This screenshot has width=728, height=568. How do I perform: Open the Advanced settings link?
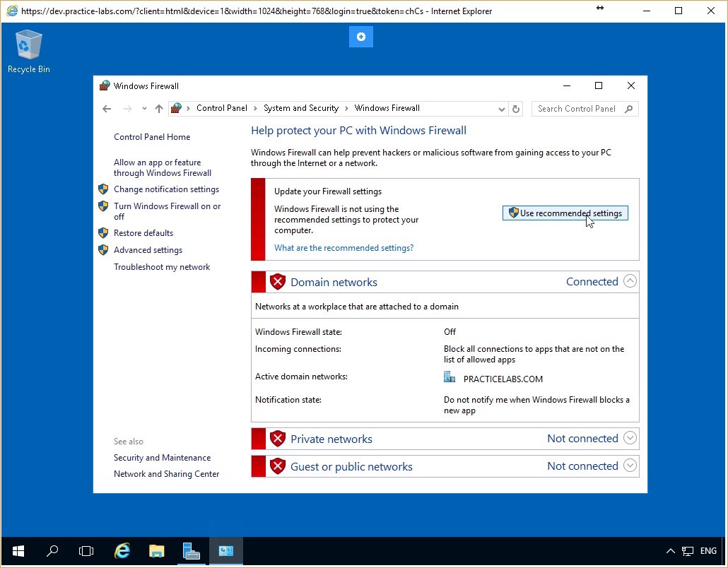[148, 250]
